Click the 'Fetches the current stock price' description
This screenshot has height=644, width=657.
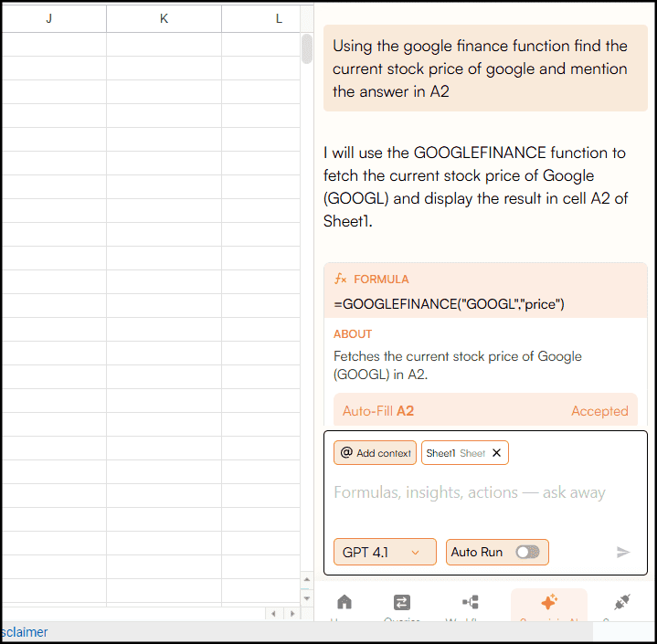click(x=457, y=365)
